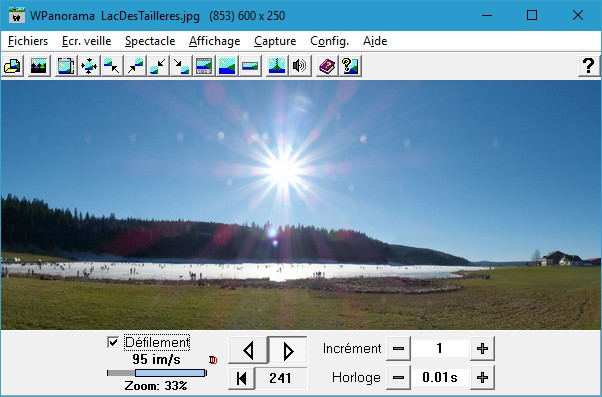The image size is (602, 397).
Task: Open the Spectacle menu
Action: point(150,41)
